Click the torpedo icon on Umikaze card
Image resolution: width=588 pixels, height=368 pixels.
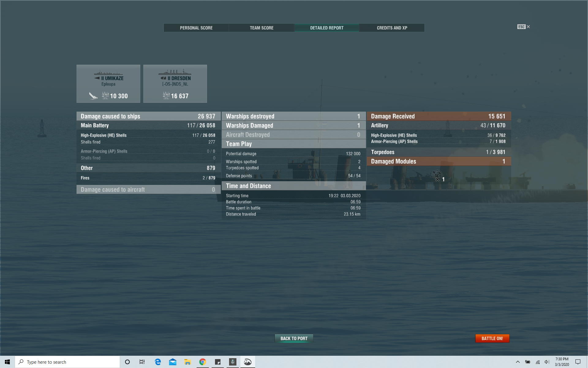93,96
